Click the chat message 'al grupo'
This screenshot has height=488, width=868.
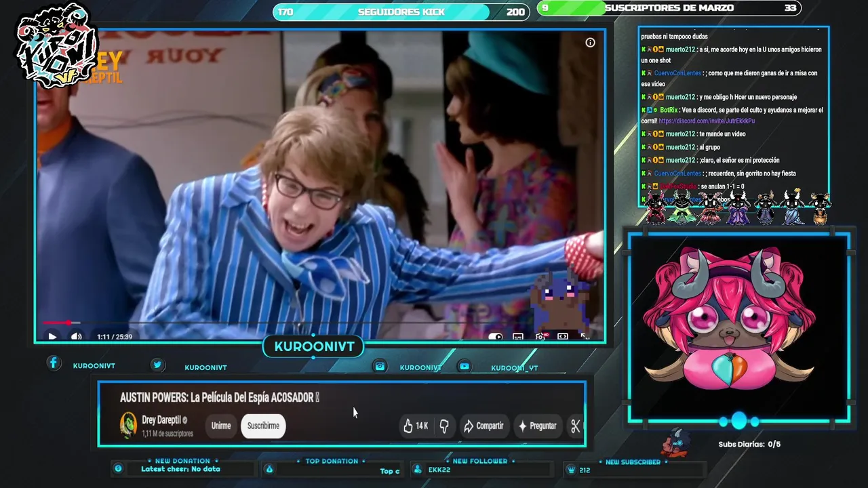click(x=709, y=147)
